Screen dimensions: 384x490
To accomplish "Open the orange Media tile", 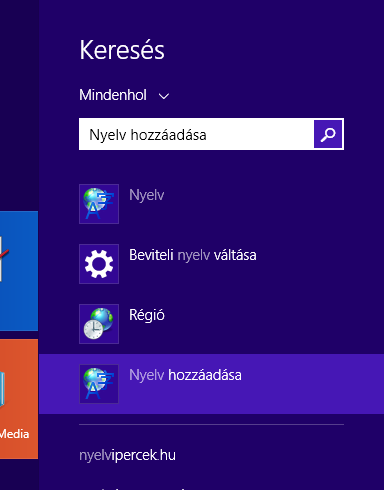I will coord(19,399).
